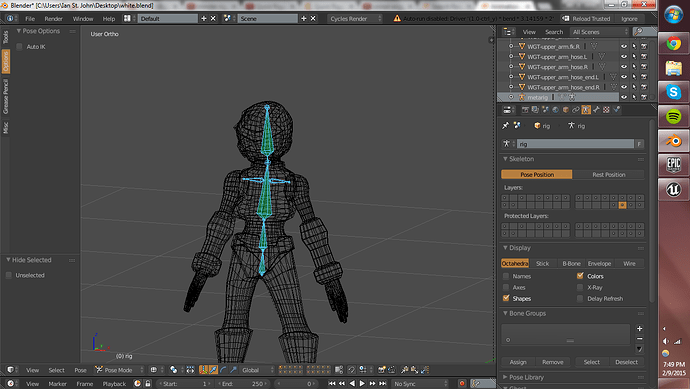Toggle selectability cursor of WGT-upper_arm_hose.R
This screenshot has width=690, height=389.
coord(634,67)
